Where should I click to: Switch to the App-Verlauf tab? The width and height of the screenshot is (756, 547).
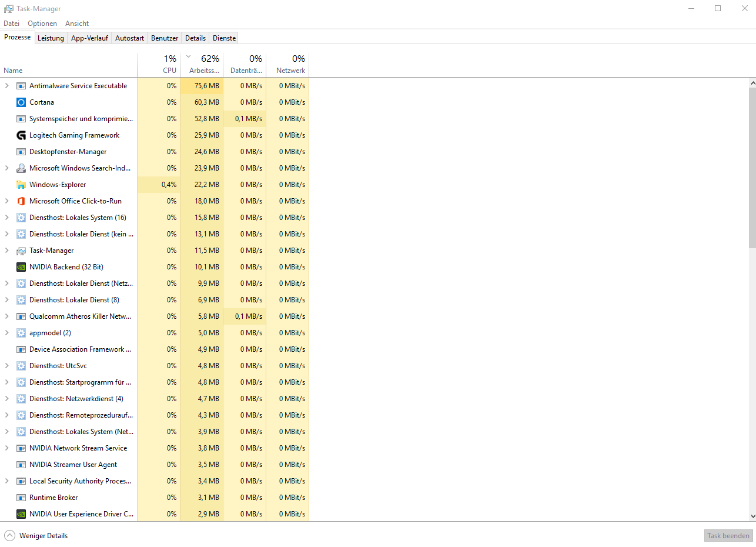click(x=89, y=38)
